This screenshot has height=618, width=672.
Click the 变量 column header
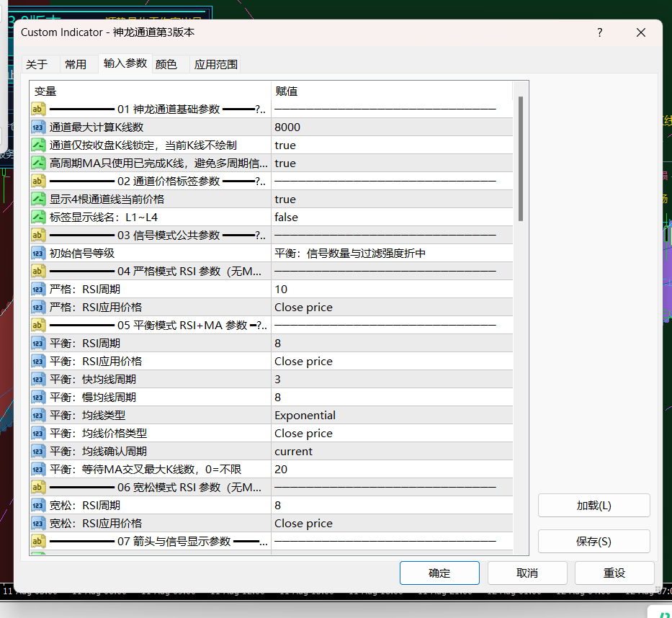pos(150,91)
